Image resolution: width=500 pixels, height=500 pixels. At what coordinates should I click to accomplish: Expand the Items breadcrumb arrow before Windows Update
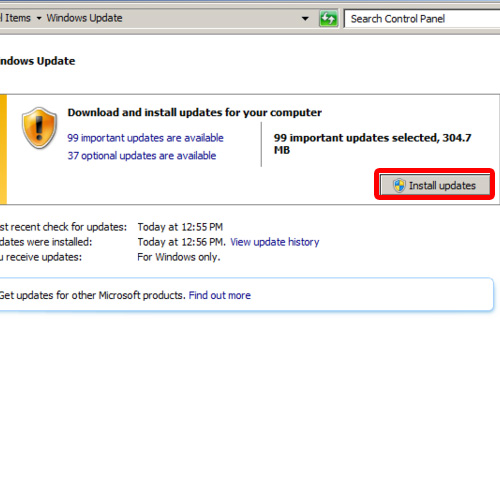[x=39, y=18]
